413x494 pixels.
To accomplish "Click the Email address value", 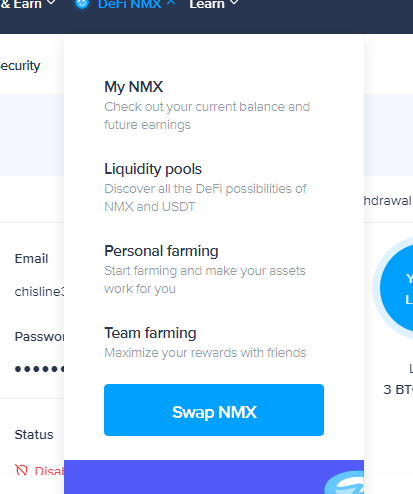I will click(39, 292).
